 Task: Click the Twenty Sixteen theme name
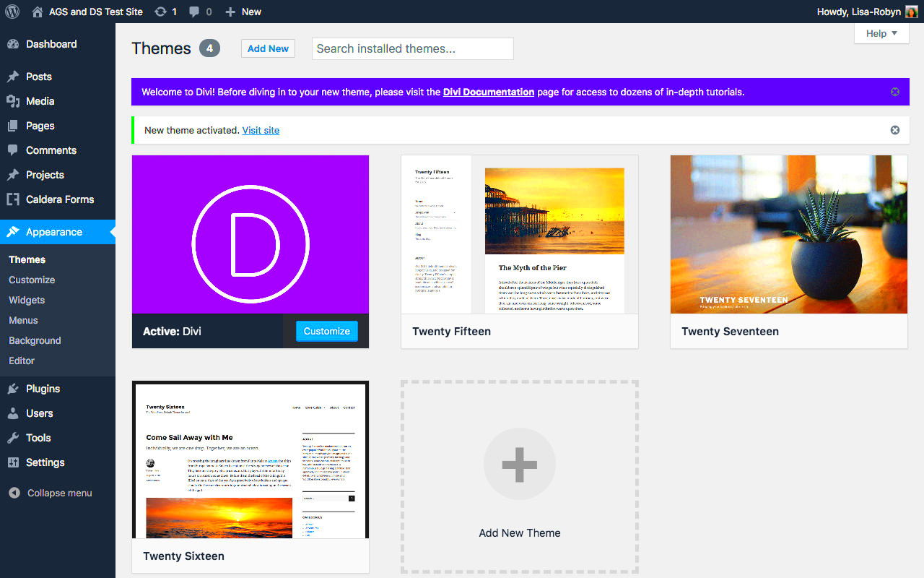[184, 556]
